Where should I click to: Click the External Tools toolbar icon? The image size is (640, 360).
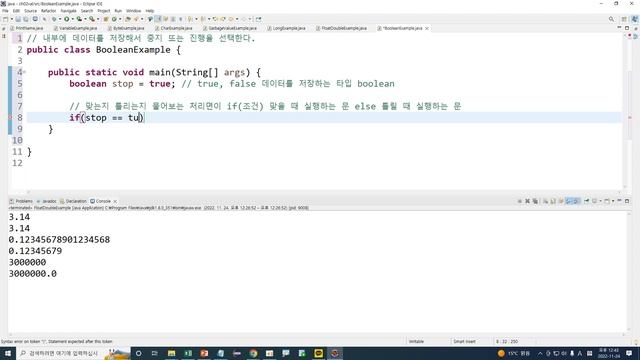pos(92,19)
